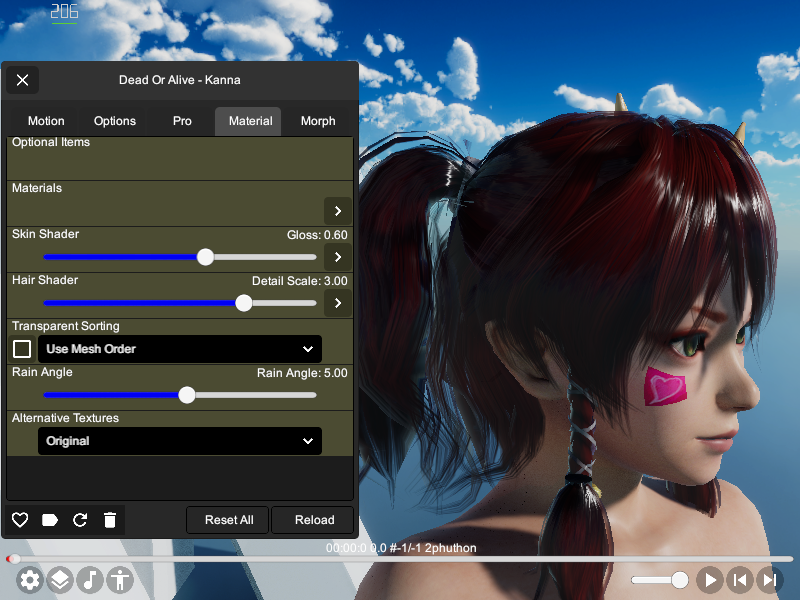
Task: Click the Reset All button
Action: coord(229,520)
